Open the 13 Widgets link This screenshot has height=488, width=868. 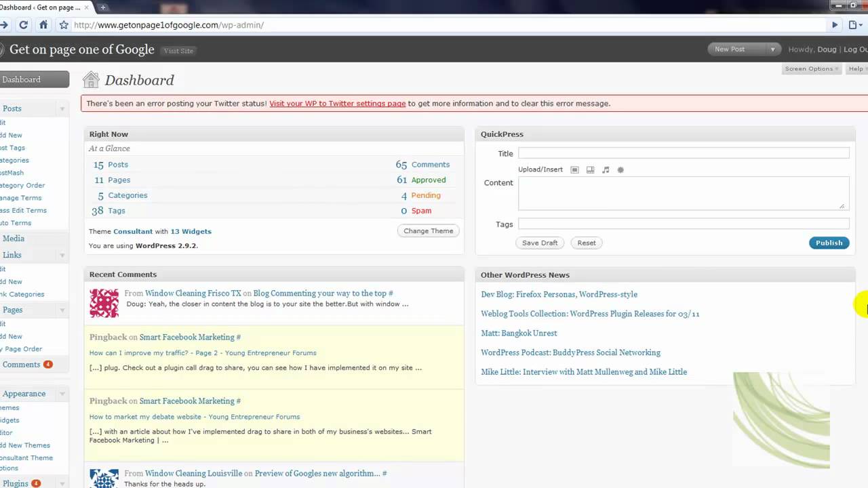coord(191,231)
